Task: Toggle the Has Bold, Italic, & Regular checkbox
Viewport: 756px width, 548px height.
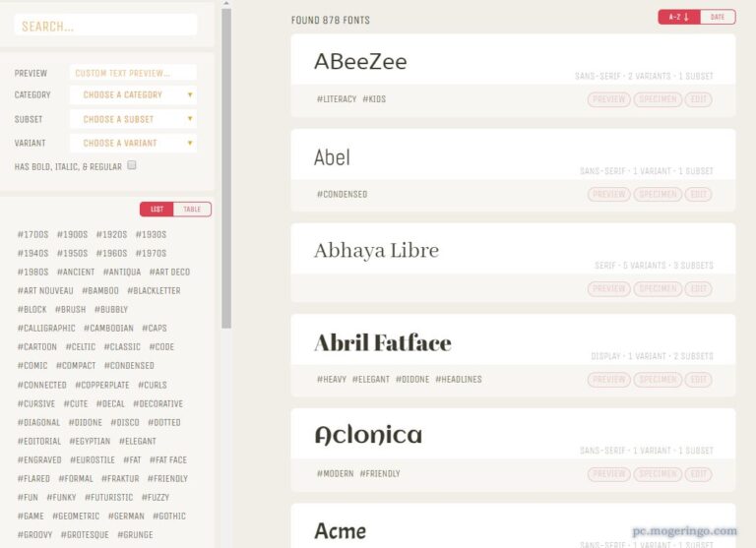Action: coord(132,166)
